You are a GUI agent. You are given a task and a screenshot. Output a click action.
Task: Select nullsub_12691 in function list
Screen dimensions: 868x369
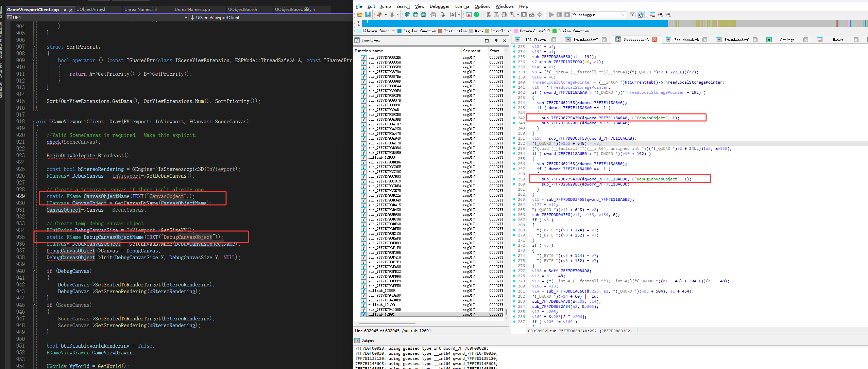[381, 314]
